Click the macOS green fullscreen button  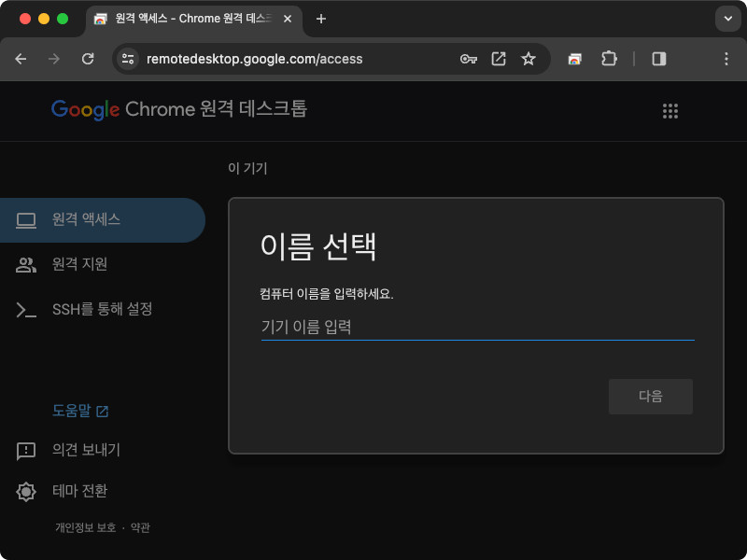coord(63,19)
